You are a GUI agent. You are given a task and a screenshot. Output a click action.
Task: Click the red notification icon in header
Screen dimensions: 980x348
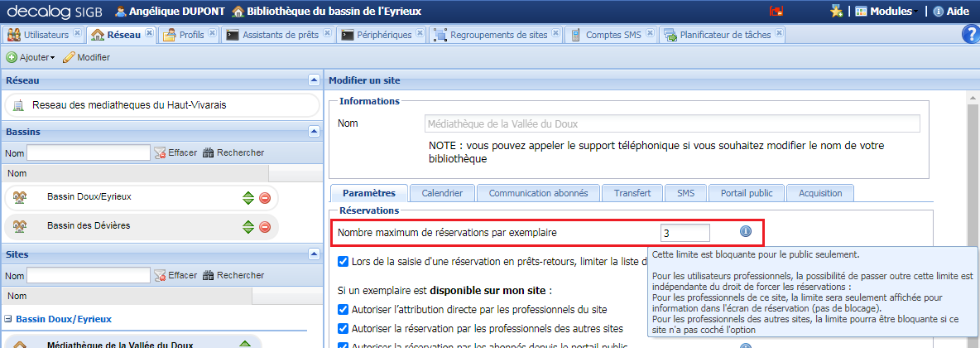pyautogui.click(x=776, y=12)
